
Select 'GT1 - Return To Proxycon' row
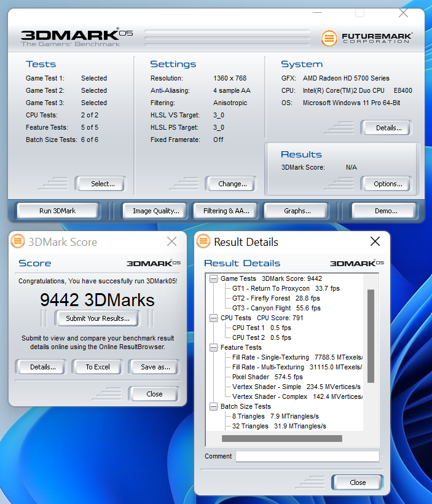click(286, 289)
